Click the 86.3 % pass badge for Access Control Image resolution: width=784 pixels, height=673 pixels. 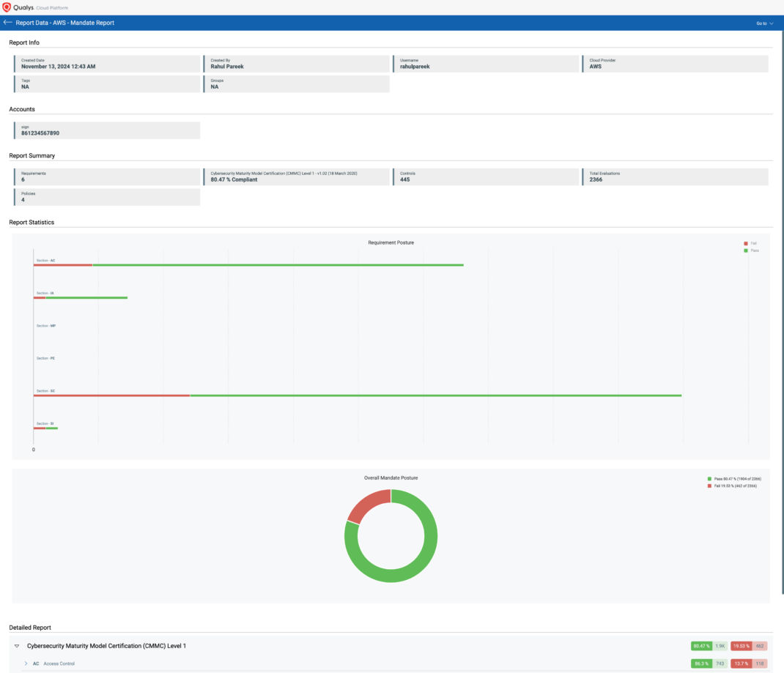coord(701,663)
